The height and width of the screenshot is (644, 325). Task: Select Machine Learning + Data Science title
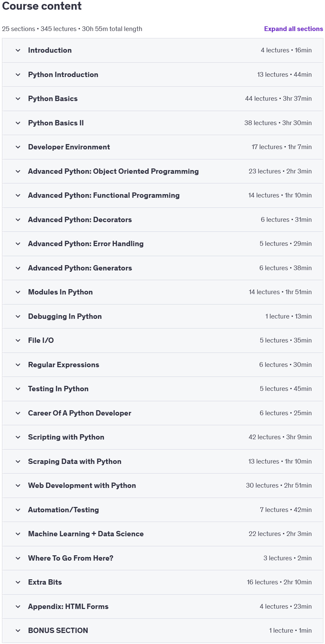point(86,534)
